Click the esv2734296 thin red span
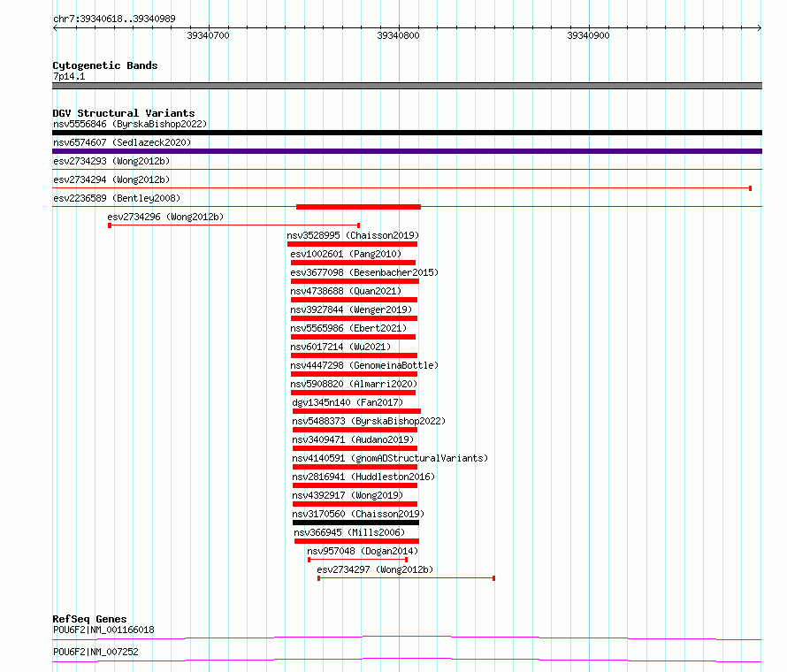The image size is (787, 672). coord(234,225)
